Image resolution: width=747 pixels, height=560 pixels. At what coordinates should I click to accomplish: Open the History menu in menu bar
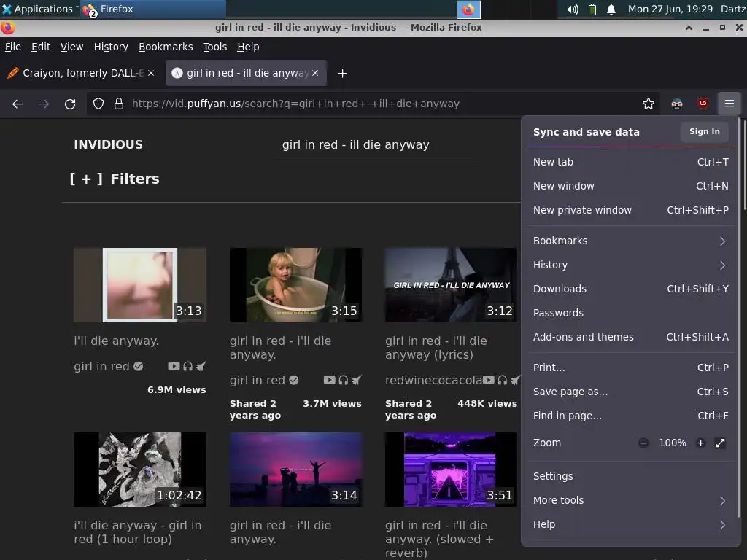tap(111, 47)
